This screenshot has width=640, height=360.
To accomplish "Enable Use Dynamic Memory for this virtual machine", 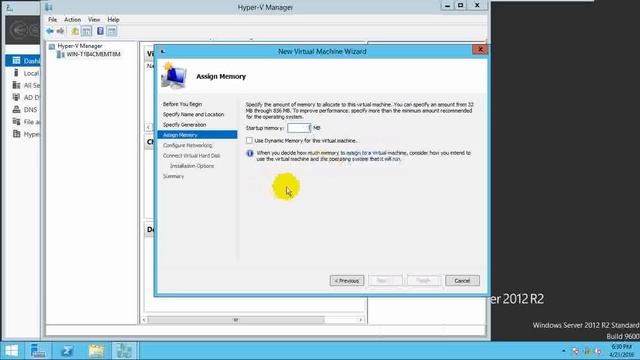I will [x=249, y=140].
